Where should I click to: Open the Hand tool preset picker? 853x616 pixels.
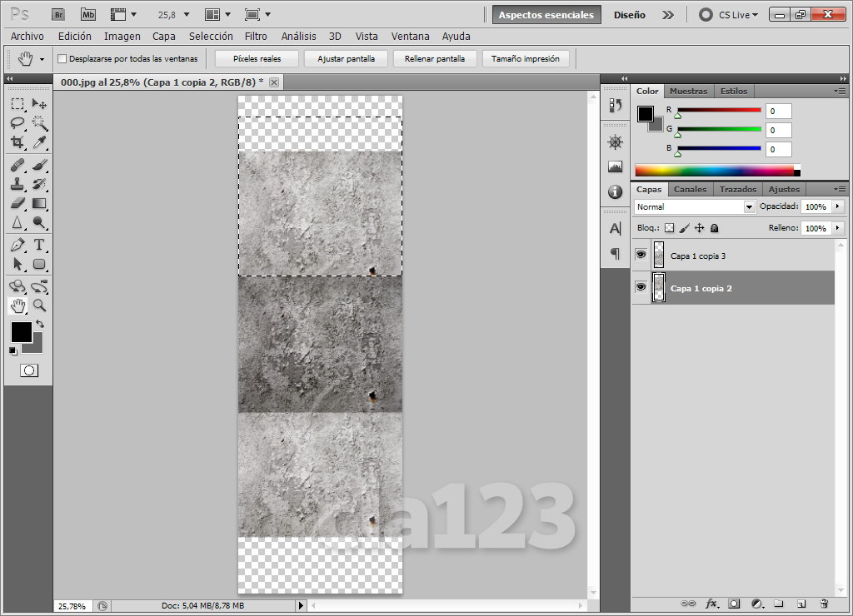click(42, 59)
